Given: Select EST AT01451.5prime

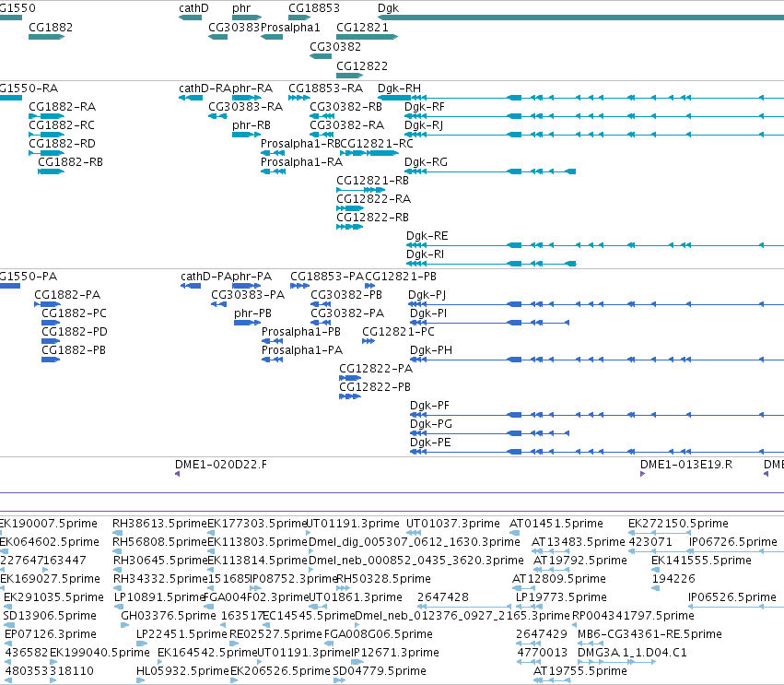Looking at the screenshot, I should click(556, 524).
